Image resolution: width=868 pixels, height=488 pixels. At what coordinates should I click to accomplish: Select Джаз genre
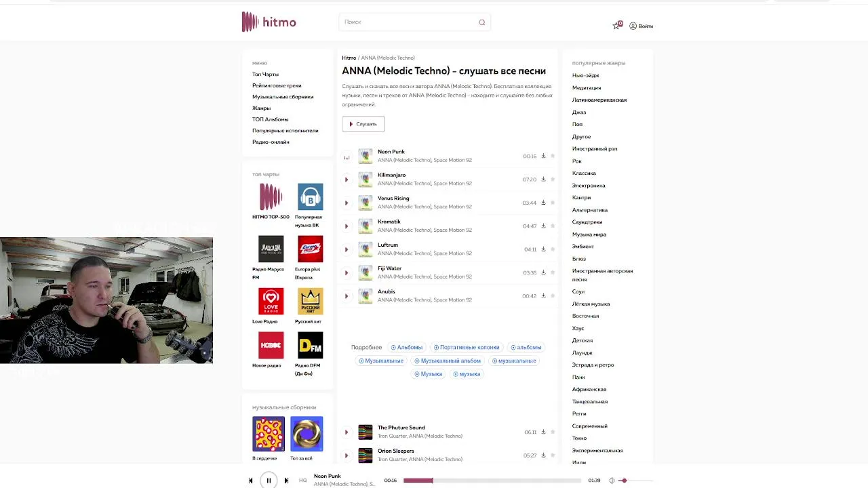click(x=579, y=113)
